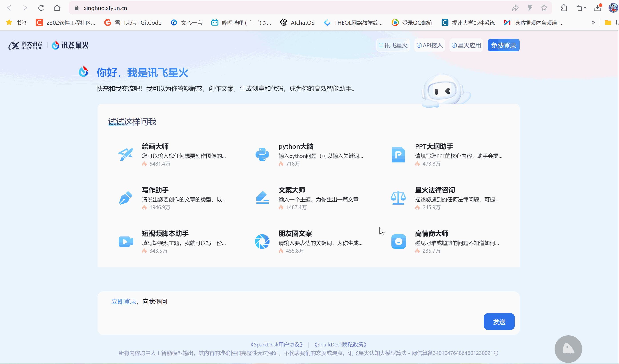Viewport: 619px width, 364px height.
Task: Click the 文案大师 eraser-pencil icon
Action: pyautogui.click(x=262, y=198)
